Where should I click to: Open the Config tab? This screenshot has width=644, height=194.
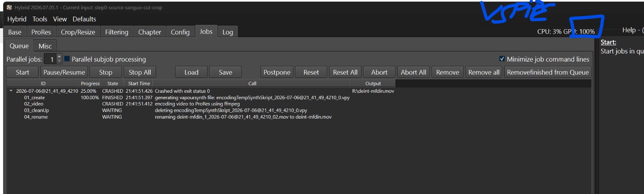coord(180,32)
